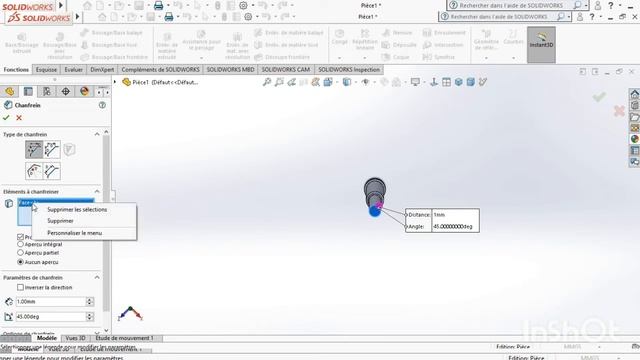The width and height of the screenshot is (640, 360).
Task: Open the Etude de mouvement 1 tab
Action: [x=124, y=338]
